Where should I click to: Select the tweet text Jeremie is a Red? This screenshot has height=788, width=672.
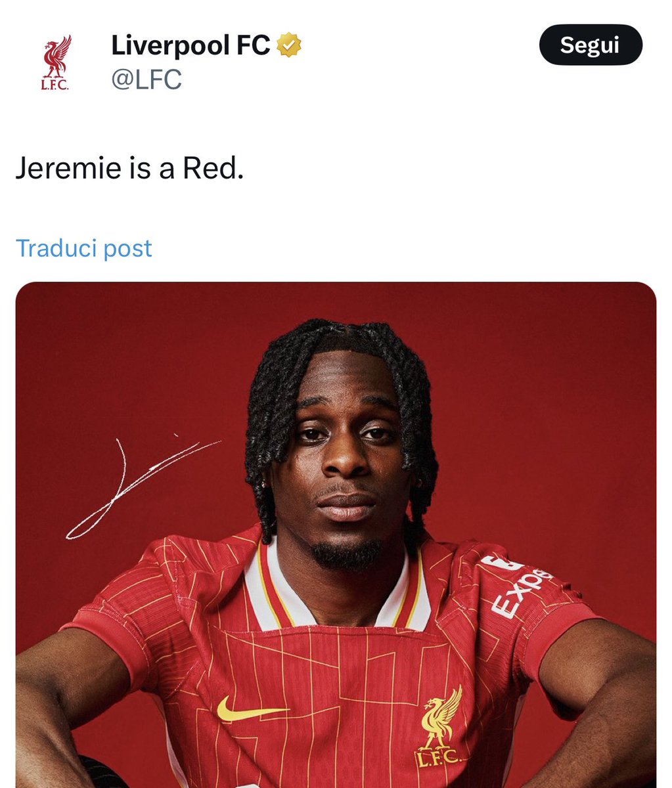(x=129, y=168)
